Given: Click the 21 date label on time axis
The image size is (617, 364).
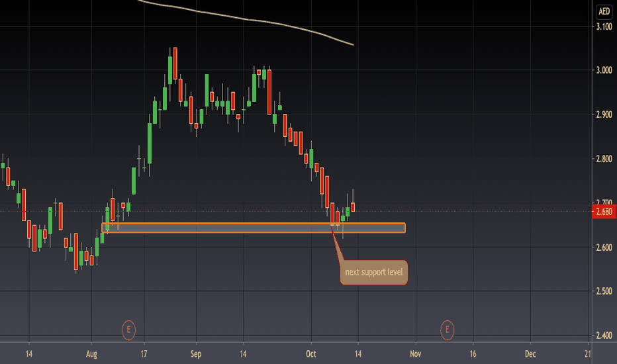Looking at the screenshot, I should 587,354.
